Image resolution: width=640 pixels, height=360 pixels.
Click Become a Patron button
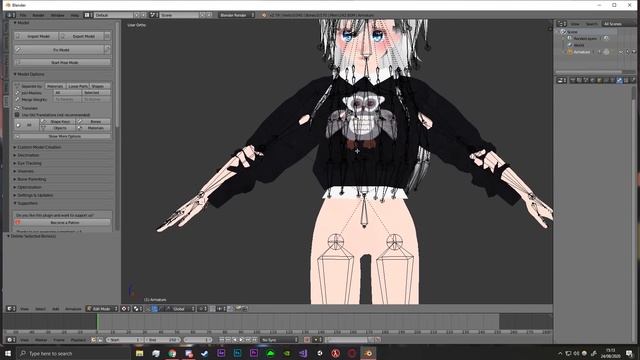[63, 223]
